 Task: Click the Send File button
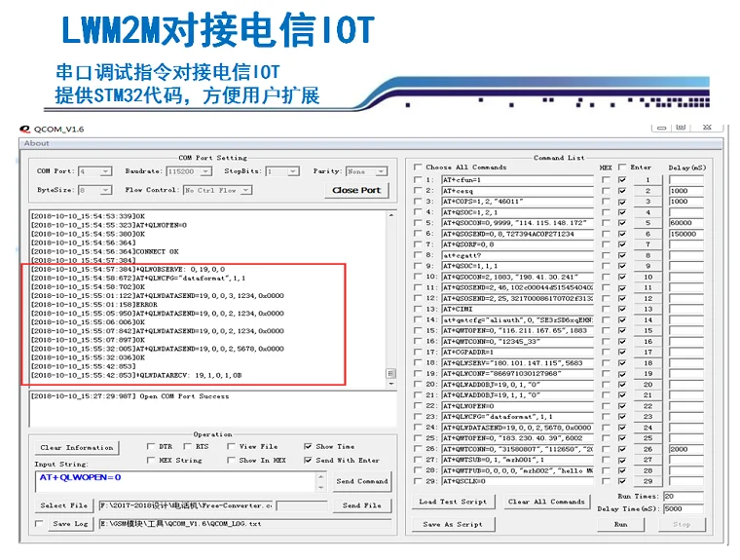[362, 505]
